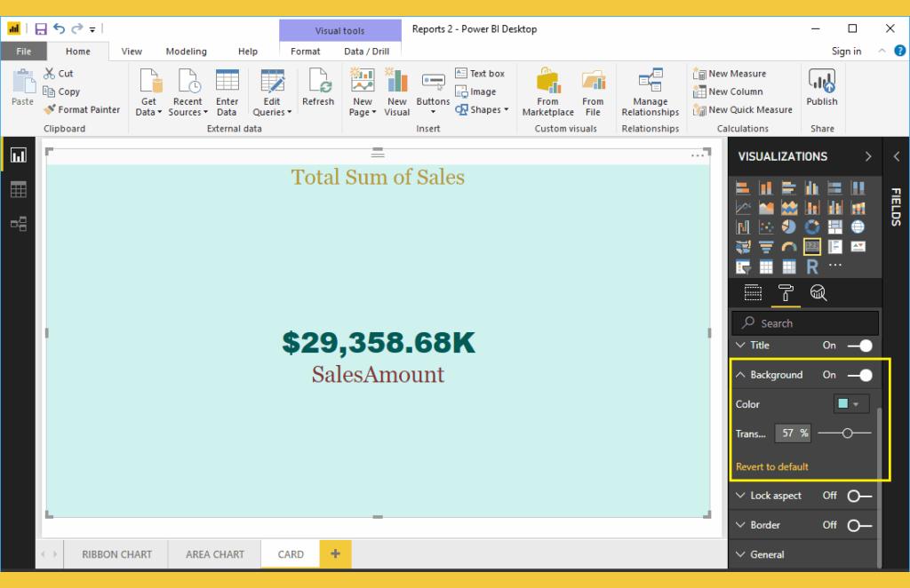Open the Fields pane icon under visualizations

click(753, 293)
